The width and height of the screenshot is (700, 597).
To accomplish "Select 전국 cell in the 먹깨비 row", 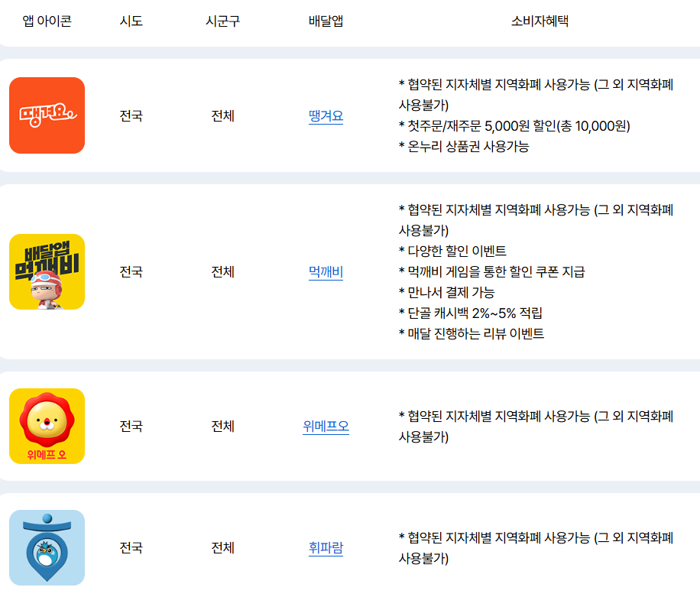I will point(131,271).
